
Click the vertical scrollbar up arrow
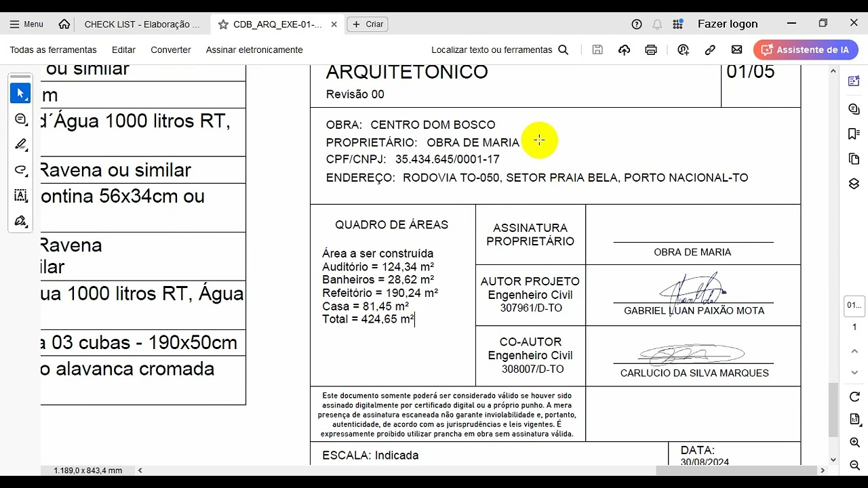833,70
